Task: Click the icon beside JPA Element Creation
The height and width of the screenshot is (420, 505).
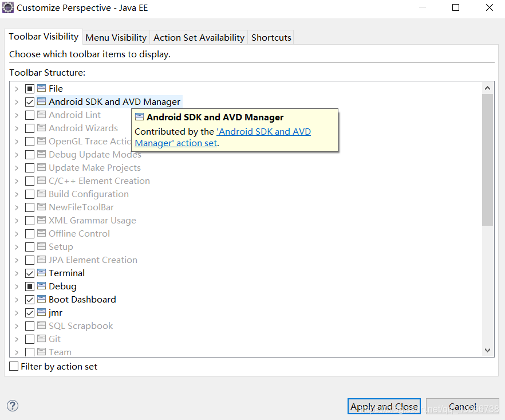Action: click(x=42, y=260)
